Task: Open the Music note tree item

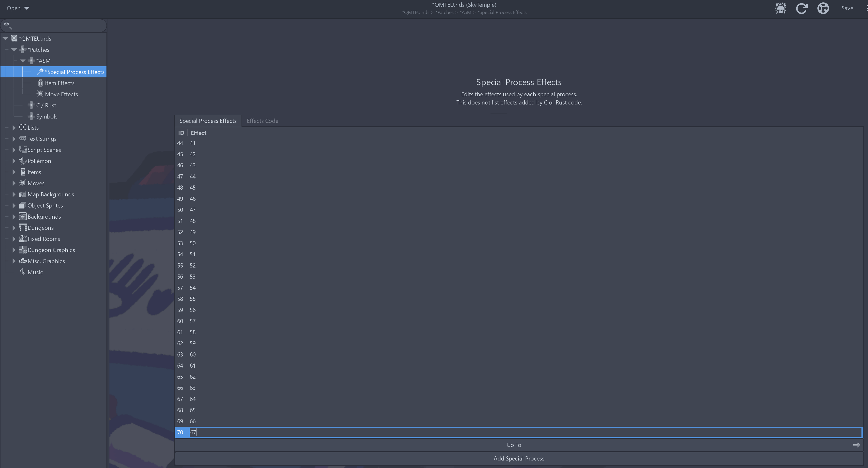Action: coord(35,272)
